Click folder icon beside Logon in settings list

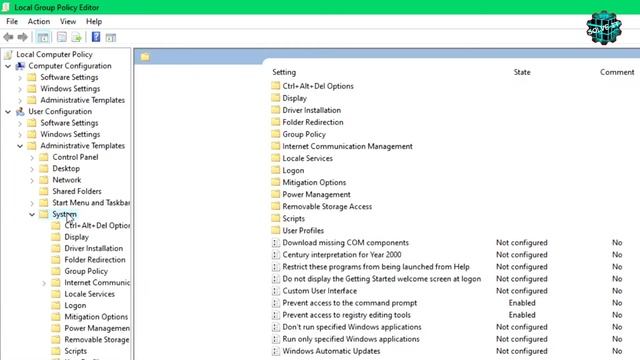click(276, 170)
